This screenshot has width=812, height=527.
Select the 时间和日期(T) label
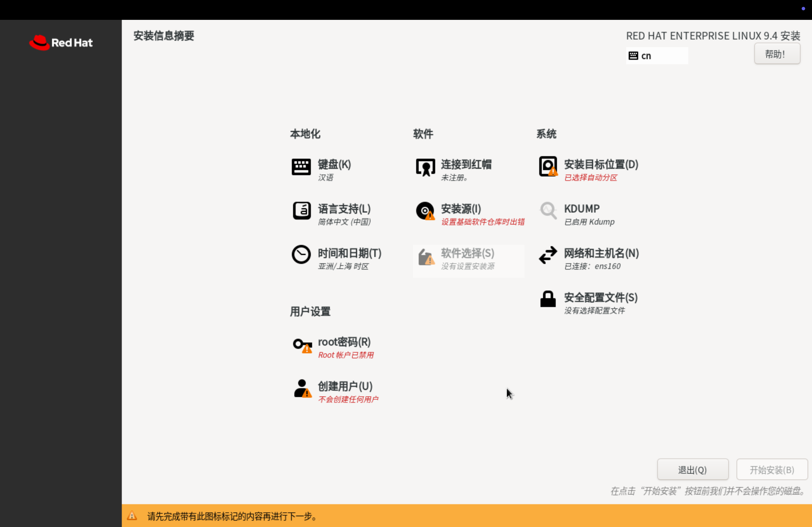pyautogui.click(x=350, y=253)
